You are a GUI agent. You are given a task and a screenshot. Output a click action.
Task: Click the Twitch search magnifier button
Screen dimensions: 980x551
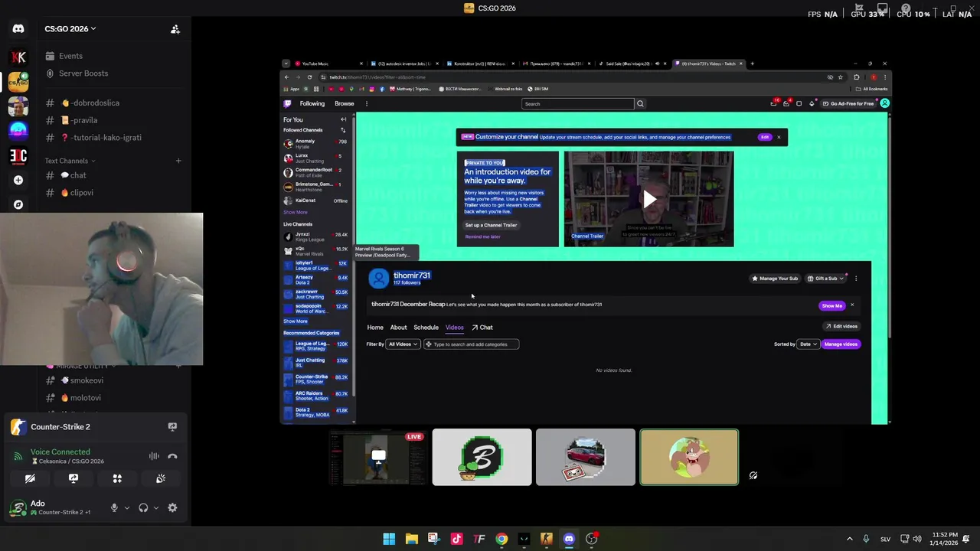pos(640,103)
